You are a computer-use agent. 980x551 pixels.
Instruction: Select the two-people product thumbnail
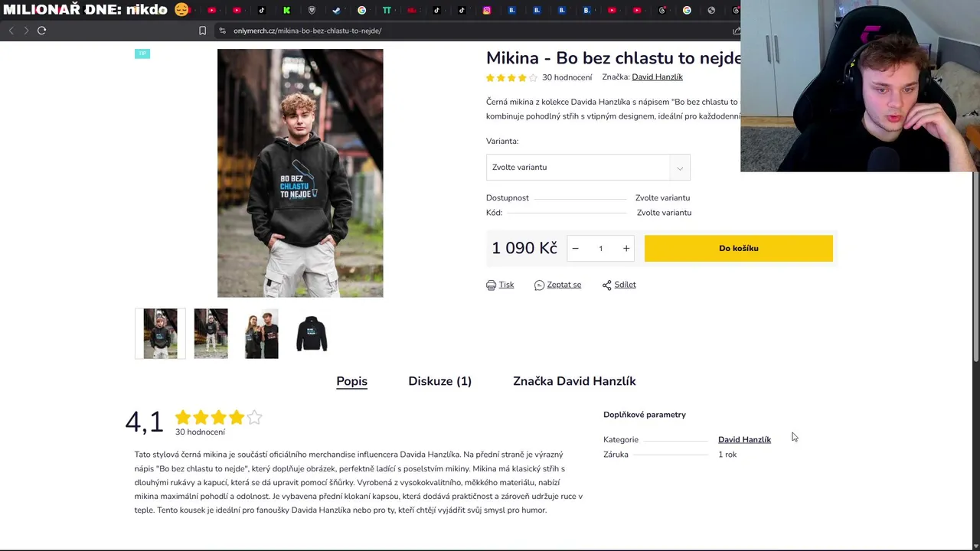coord(261,334)
